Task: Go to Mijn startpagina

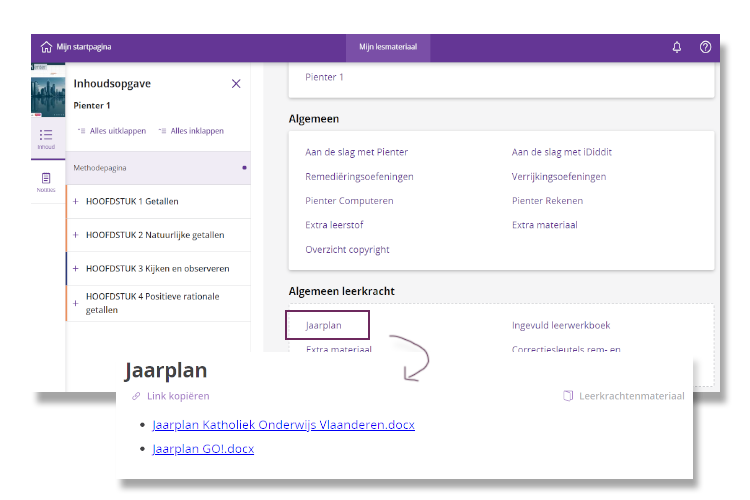Action: [x=84, y=47]
